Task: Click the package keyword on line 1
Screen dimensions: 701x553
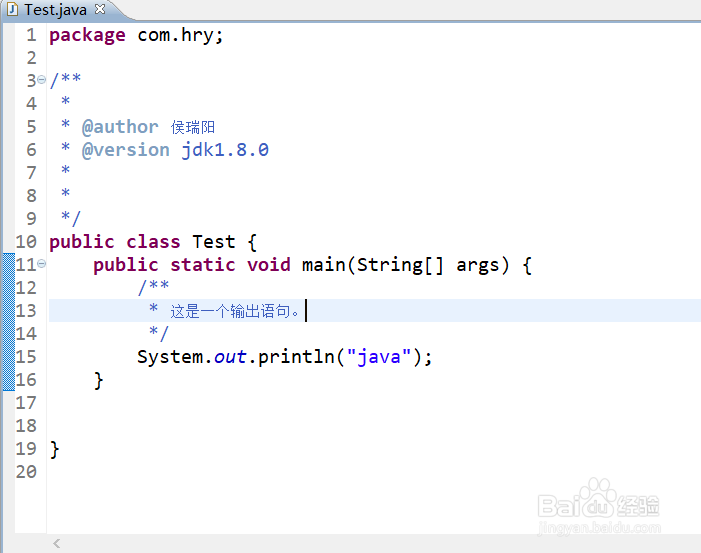Action: (87, 35)
